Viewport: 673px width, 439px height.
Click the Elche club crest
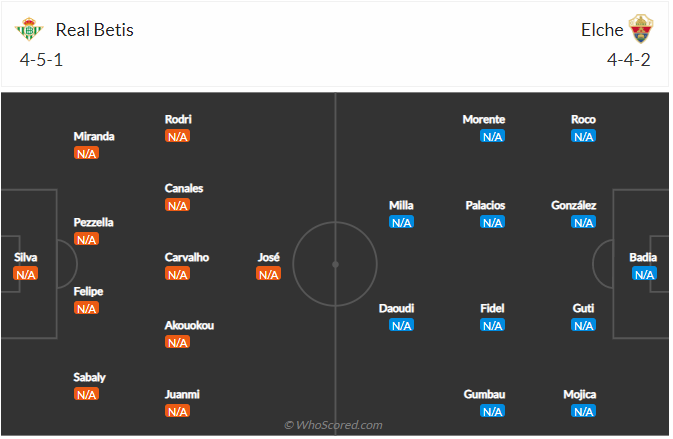(640, 29)
